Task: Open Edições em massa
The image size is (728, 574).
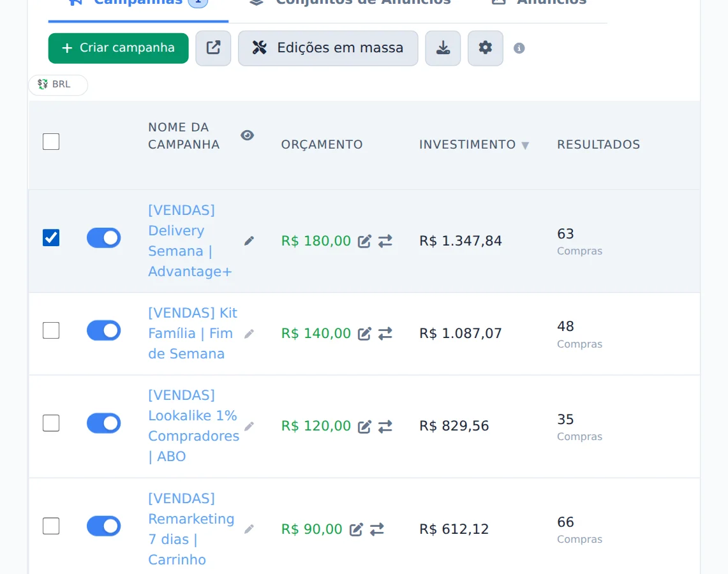Action: click(328, 48)
